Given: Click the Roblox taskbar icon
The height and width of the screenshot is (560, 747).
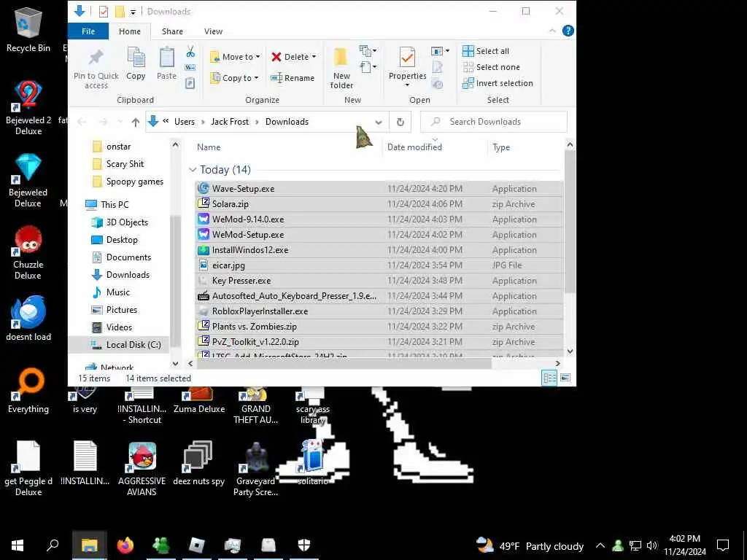Looking at the screenshot, I should point(196,545).
